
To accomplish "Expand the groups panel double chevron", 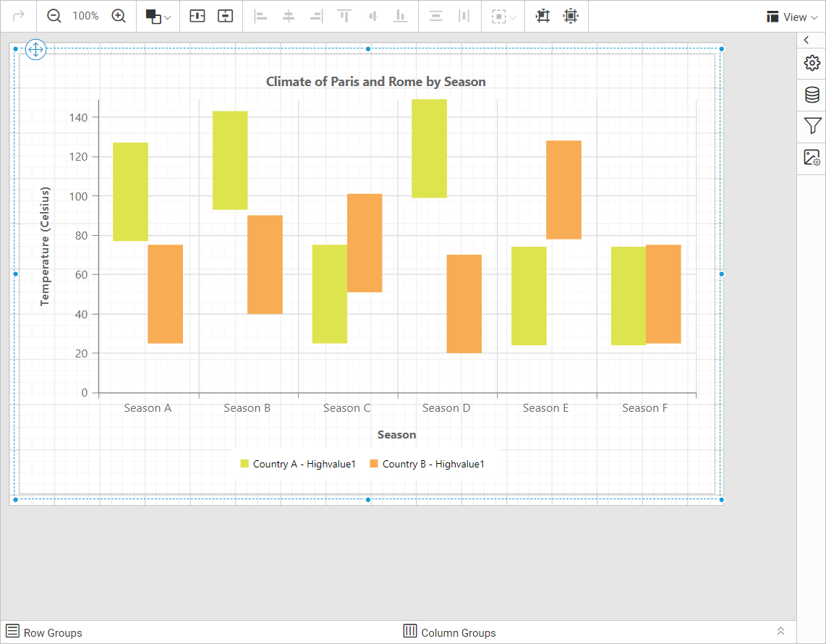I will pos(780,631).
